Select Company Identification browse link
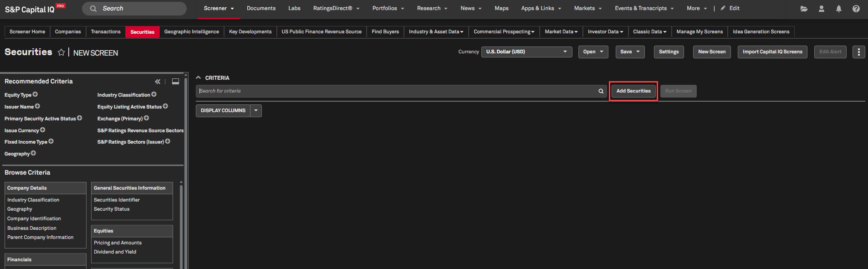The image size is (868, 269). tap(34, 218)
